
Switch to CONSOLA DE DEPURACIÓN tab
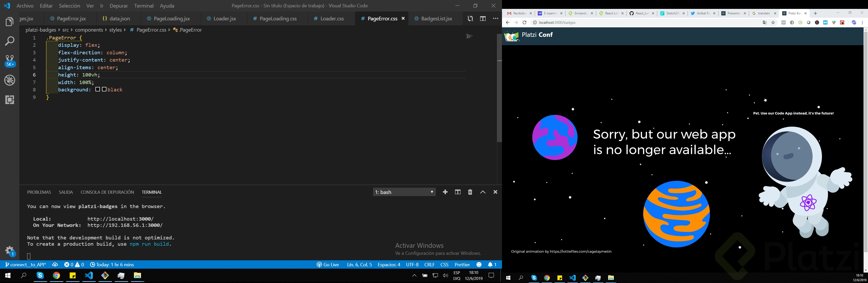pos(107,192)
